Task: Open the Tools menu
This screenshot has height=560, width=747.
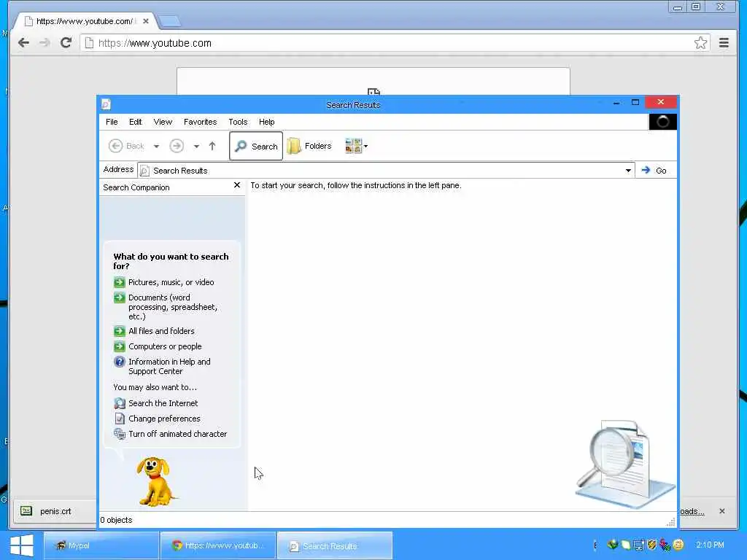Action: point(238,122)
